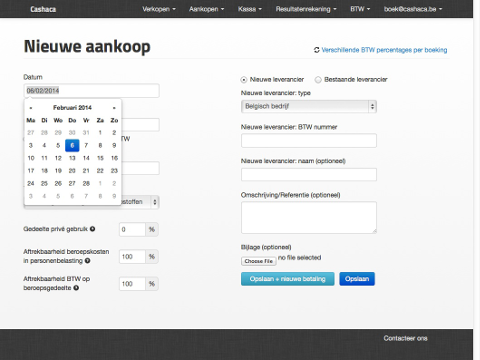This screenshot has height=360, width=480.
Task: Select day 18 in February calendar
Action: (44, 171)
